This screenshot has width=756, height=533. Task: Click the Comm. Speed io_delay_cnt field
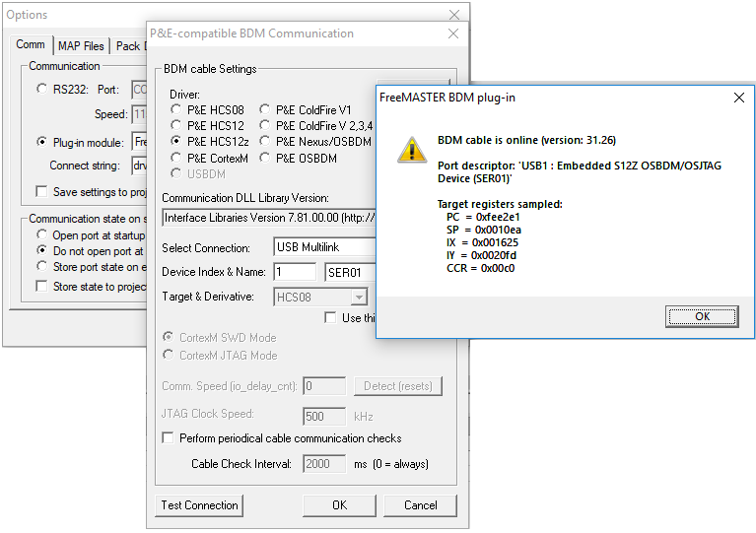click(324, 386)
